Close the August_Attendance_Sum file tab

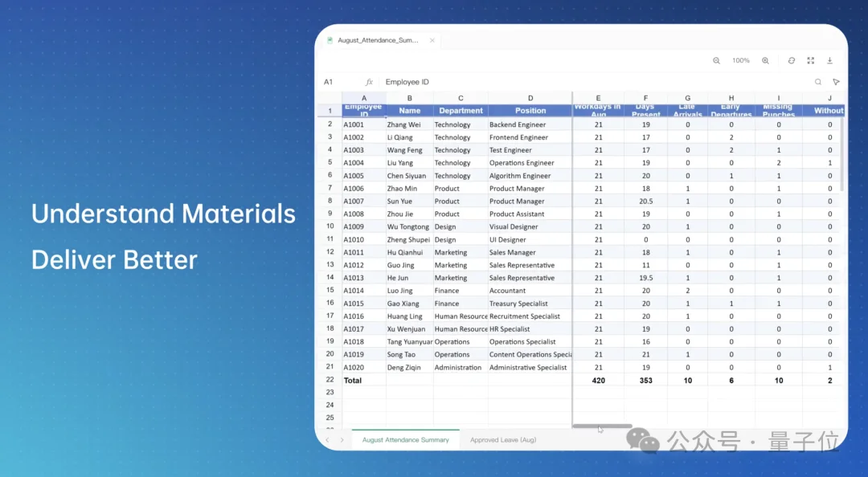pos(432,40)
